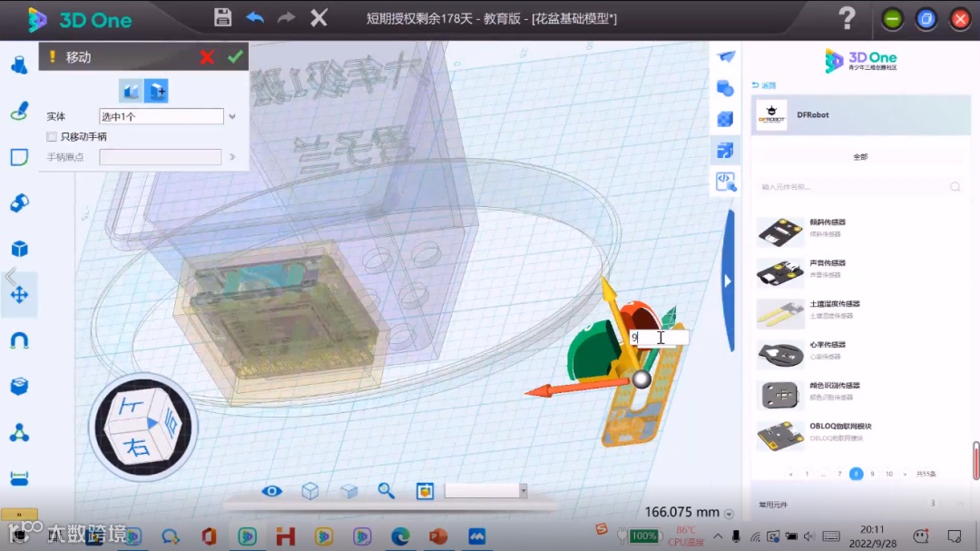
Task: Click the view alignment icon in bottom toolbar
Action: [x=425, y=491]
